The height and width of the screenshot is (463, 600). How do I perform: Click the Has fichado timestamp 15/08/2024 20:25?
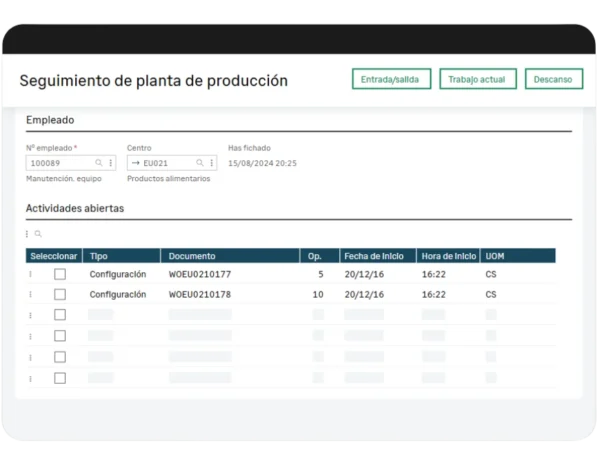[262, 163]
